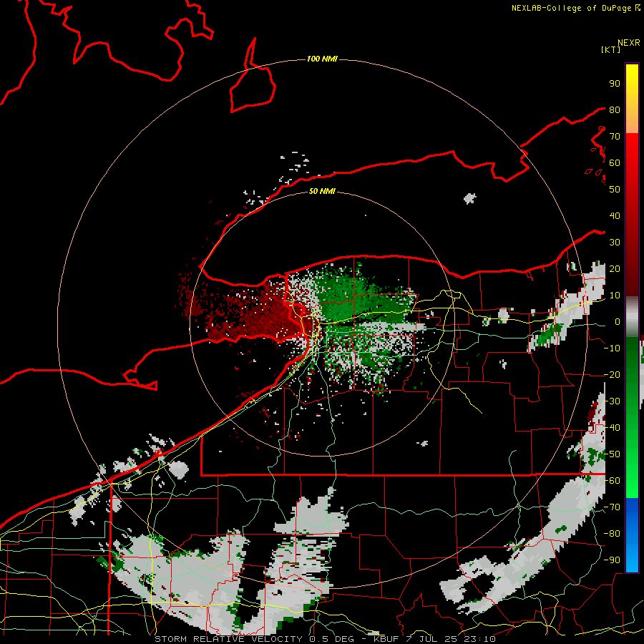Click the 40 value on the velocity scale
The height and width of the screenshot is (644, 644).
pos(615,215)
